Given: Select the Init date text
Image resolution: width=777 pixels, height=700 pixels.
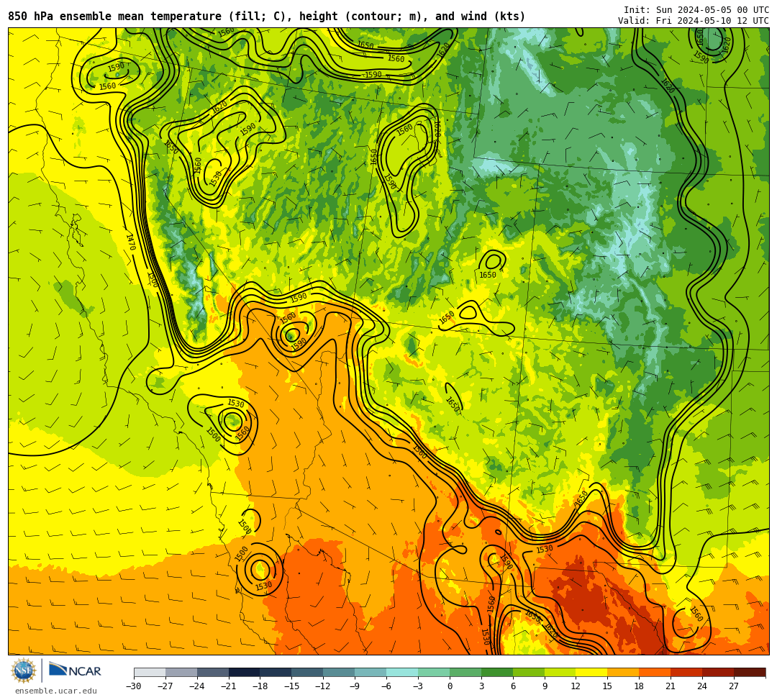Looking at the screenshot, I should pos(696,10).
